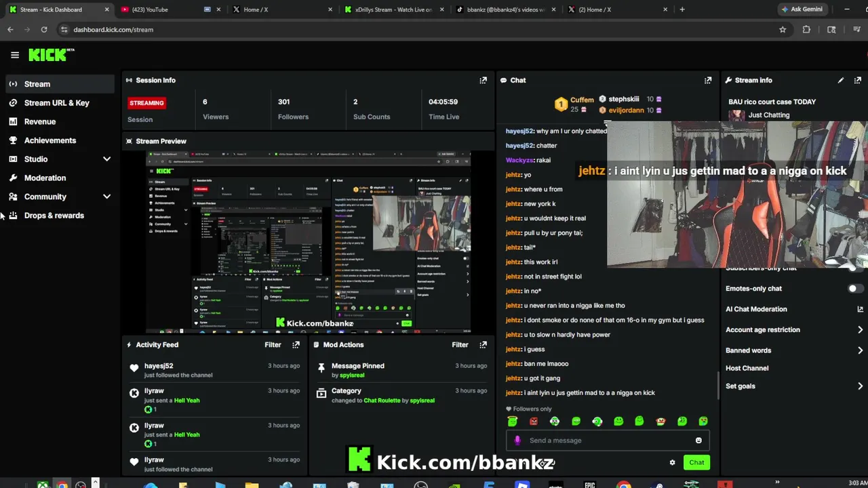Expand Set goals option
This screenshot has height=488, width=868.
(794, 386)
